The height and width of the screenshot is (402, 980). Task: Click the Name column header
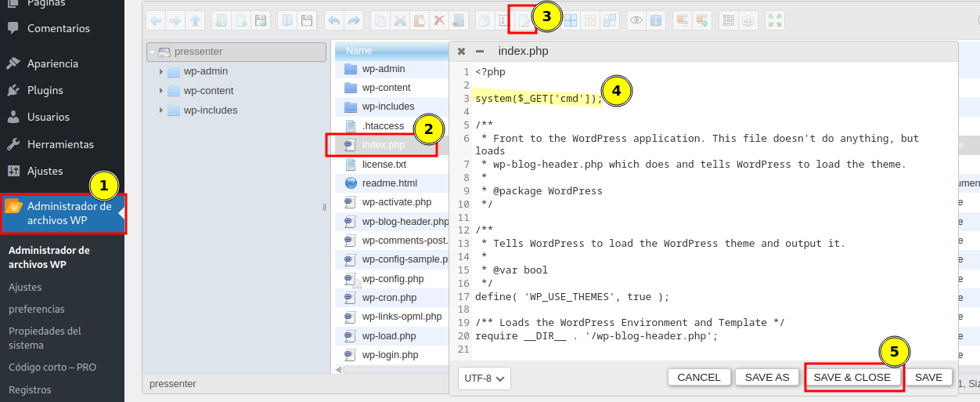(359, 51)
